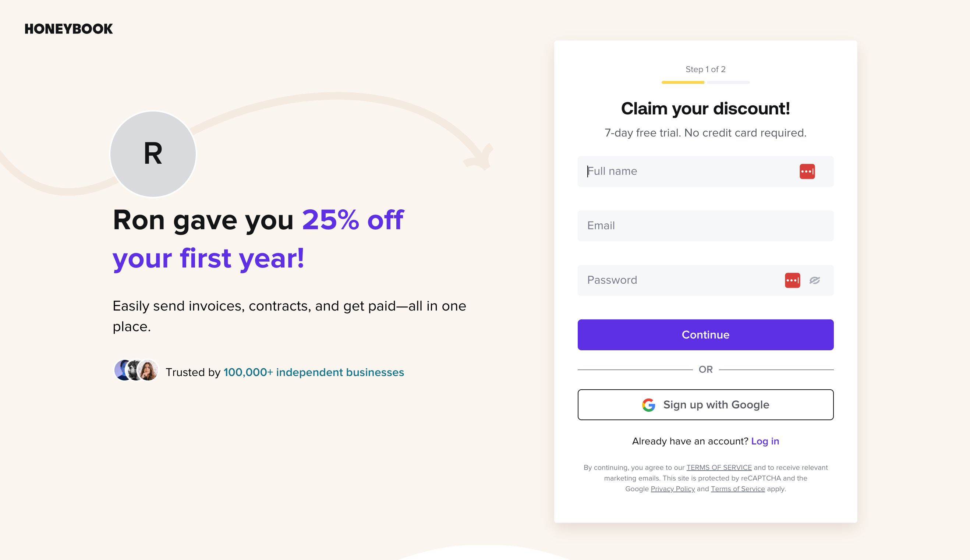Click the trusted users avatar cluster
The width and height of the screenshot is (970, 560).
point(136,371)
